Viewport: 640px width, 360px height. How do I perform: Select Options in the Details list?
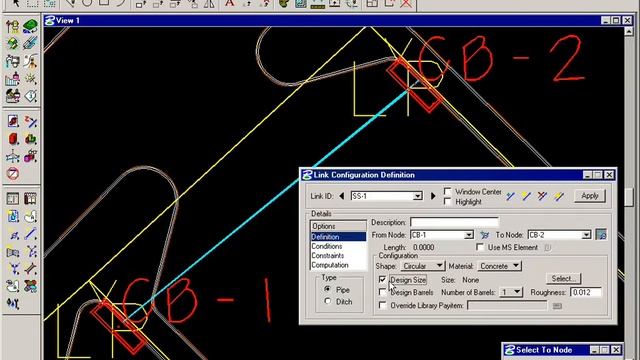coord(338,226)
